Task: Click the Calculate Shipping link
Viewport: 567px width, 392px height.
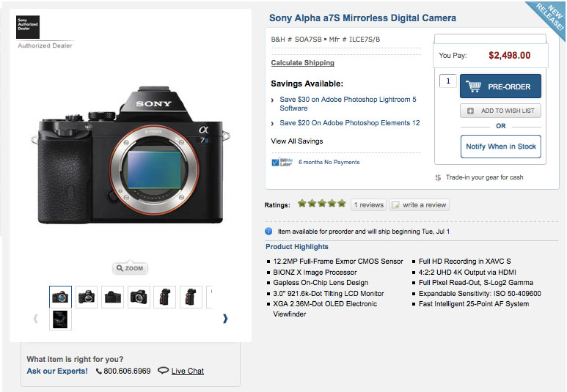Action: point(302,63)
